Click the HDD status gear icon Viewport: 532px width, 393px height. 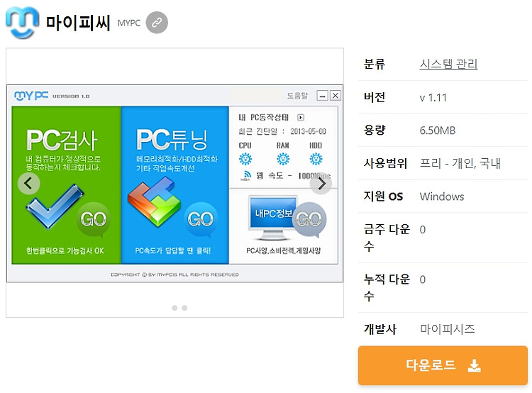(x=316, y=159)
